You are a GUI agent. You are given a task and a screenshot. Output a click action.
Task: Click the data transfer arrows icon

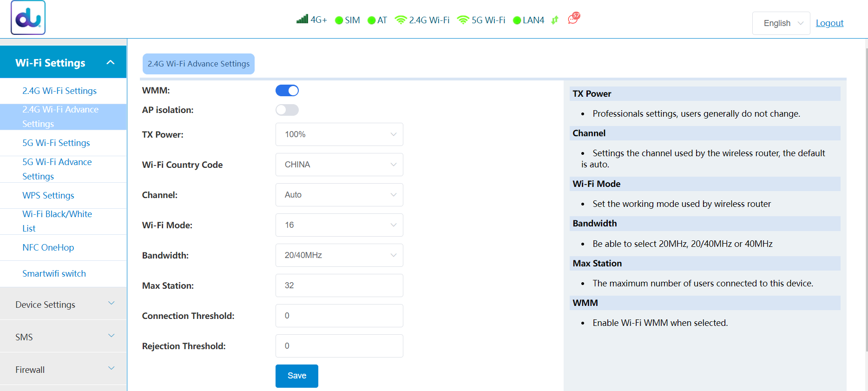pyautogui.click(x=555, y=20)
